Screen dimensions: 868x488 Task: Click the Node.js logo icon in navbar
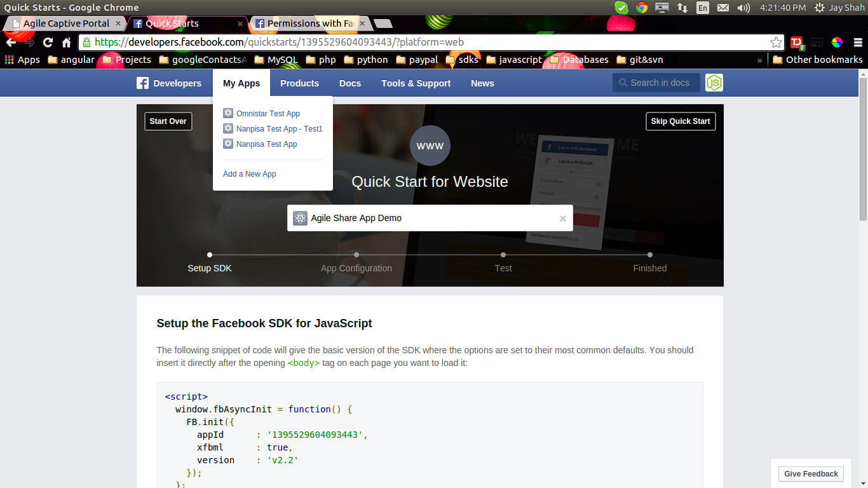pyautogui.click(x=714, y=83)
